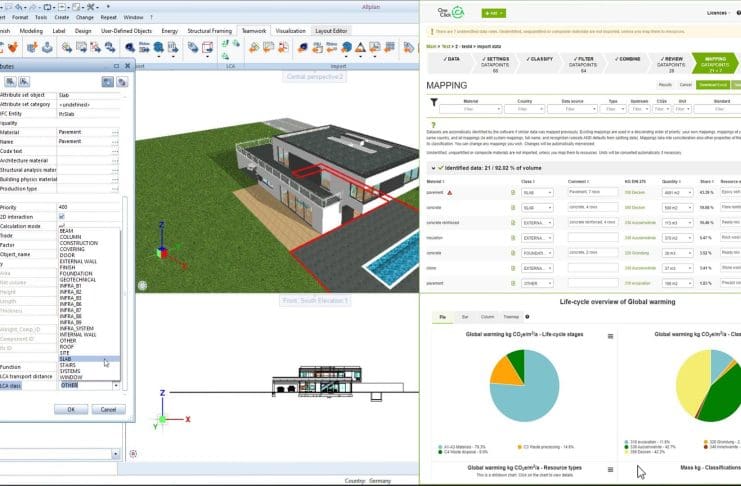Switch chart view to Bar

tap(464, 317)
